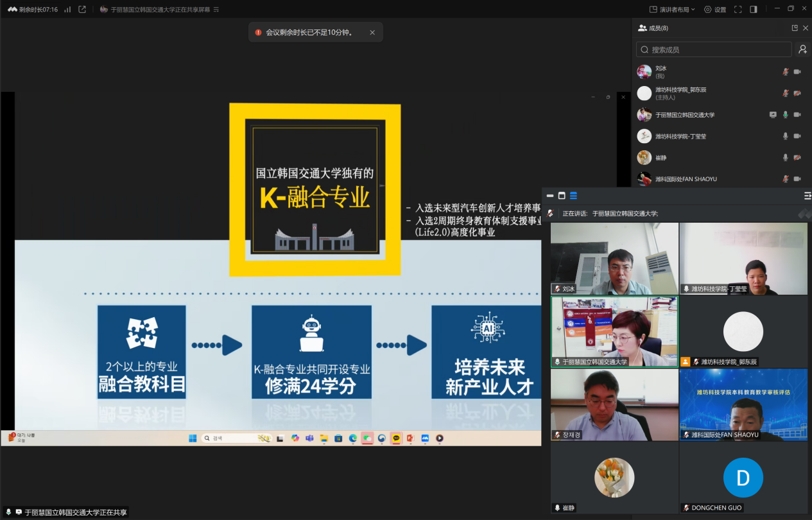Viewport: 812px width, 520px height.
Task: Collapse the floating video panel sidebar
Action: click(807, 196)
